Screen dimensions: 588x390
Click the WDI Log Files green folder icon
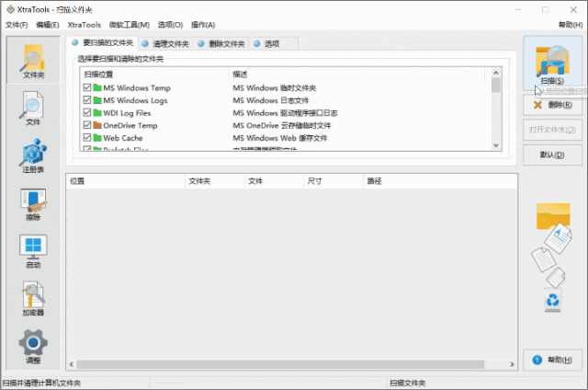[x=97, y=112]
